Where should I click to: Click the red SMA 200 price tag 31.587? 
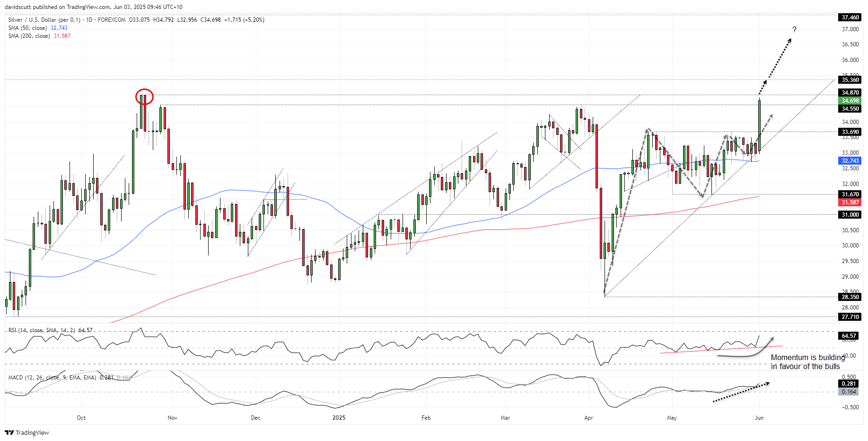(850, 203)
